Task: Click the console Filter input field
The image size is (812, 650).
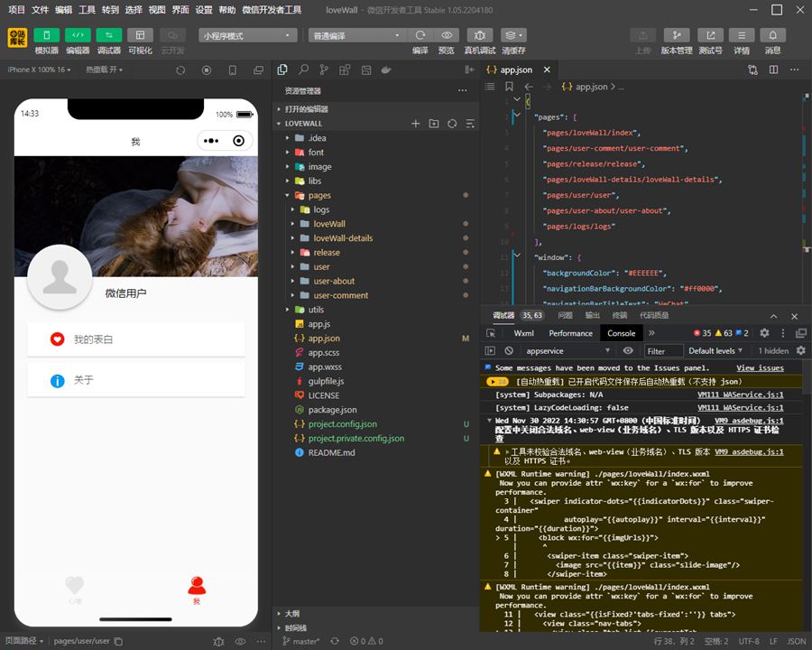Action: pyautogui.click(x=663, y=351)
